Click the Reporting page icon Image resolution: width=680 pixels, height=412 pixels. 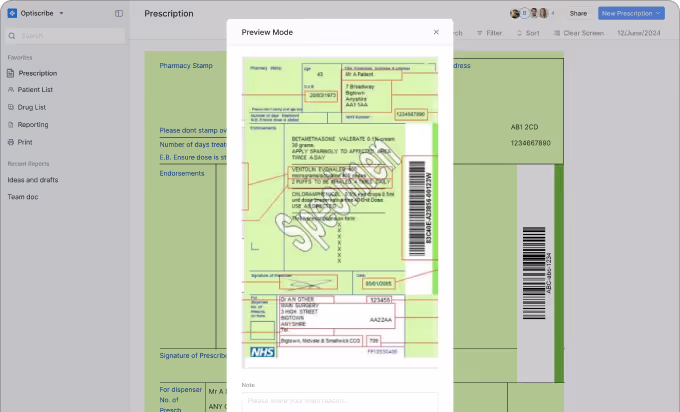tap(11, 124)
